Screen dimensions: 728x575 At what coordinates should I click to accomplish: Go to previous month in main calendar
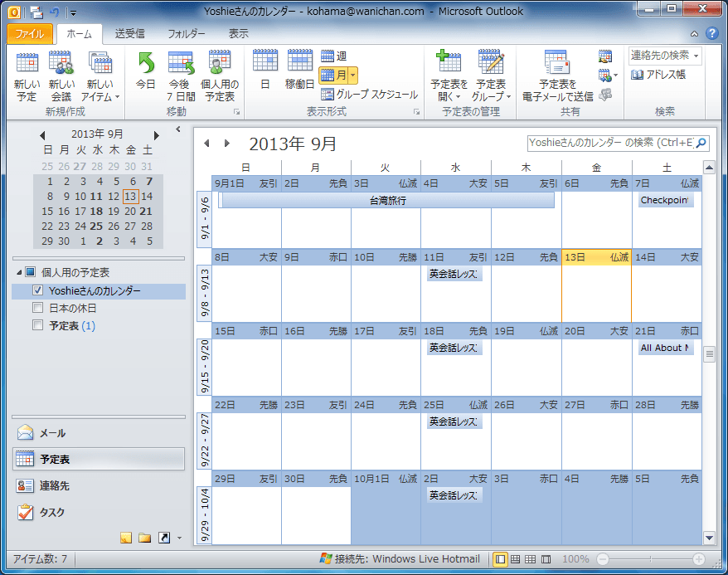tap(206, 144)
